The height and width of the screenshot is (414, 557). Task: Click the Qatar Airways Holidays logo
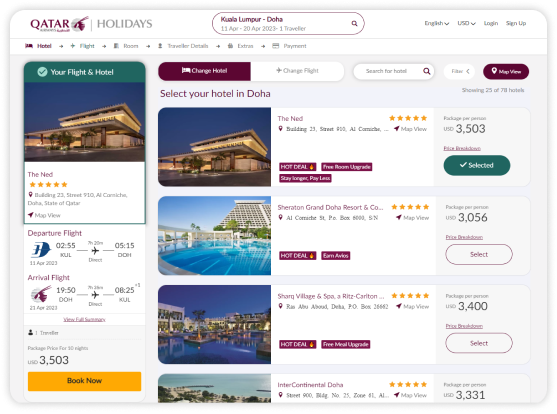point(91,24)
